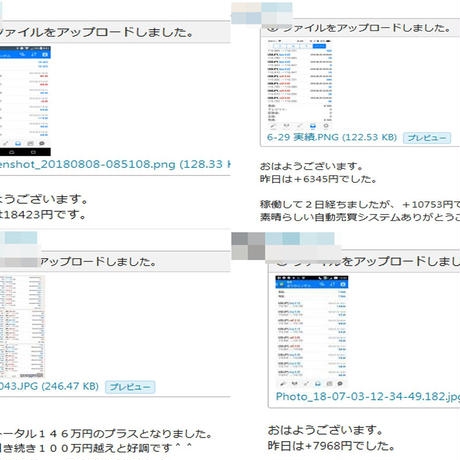Select the text 昨日は+6345円でした。
460x460 pixels.
click(x=318, y=179)
